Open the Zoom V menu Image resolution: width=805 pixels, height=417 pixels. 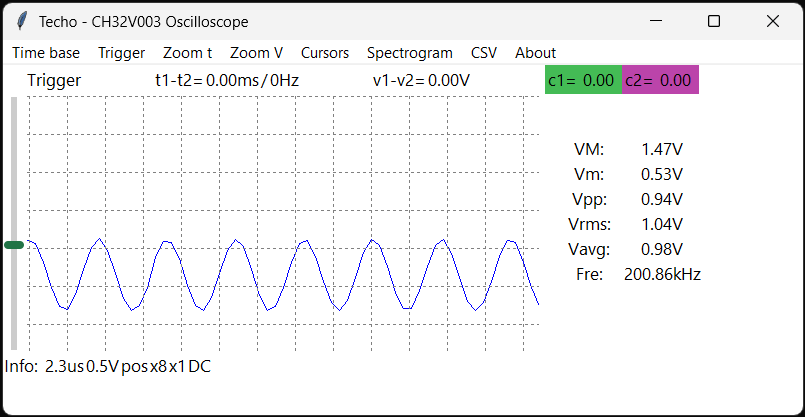point(256,53)
